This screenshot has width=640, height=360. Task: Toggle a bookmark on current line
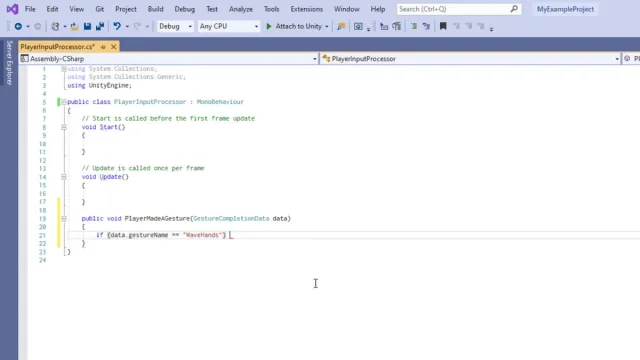[443, 27]
